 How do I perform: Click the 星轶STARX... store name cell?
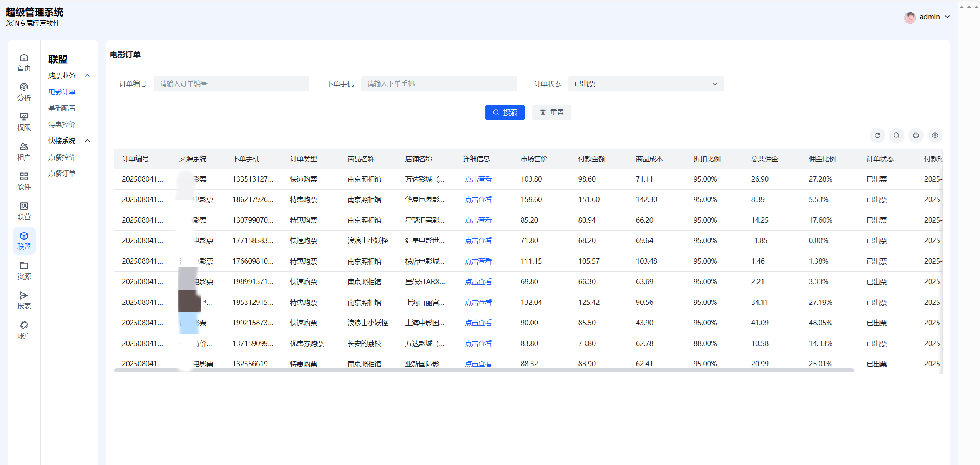tap(425, 282)
